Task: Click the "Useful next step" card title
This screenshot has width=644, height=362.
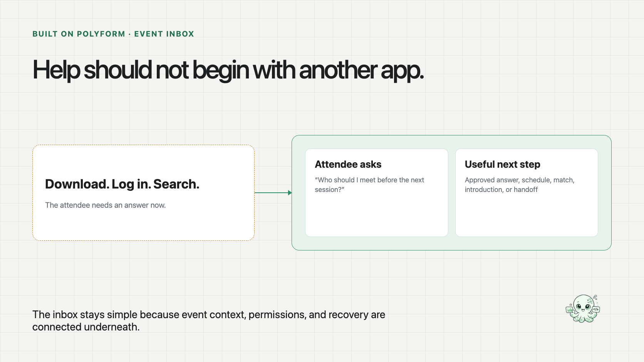Action: pyautogui.click(x=503, y=165)
